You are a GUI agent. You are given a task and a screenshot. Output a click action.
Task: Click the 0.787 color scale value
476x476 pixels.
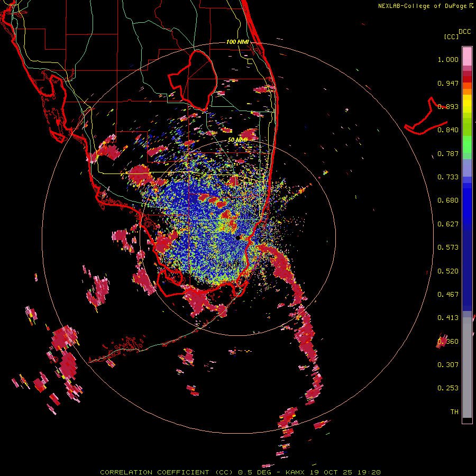(448, 153)
